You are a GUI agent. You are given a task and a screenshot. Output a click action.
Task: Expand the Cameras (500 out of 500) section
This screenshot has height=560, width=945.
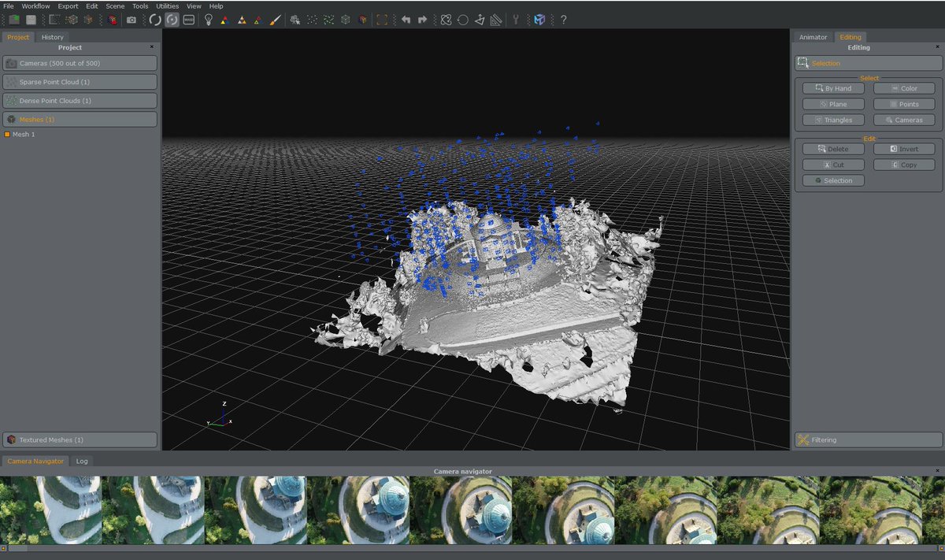point(80,63)
